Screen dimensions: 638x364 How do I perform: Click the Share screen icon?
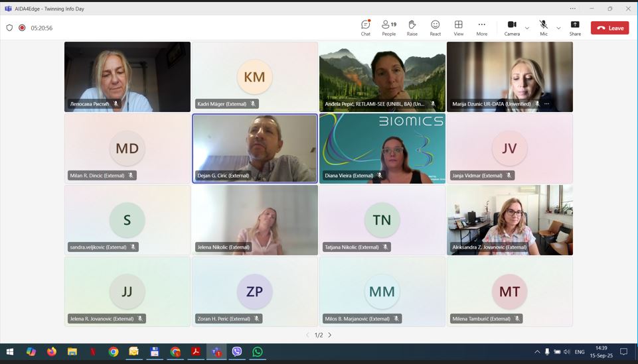pyautogui.click(x=575, y=27)
